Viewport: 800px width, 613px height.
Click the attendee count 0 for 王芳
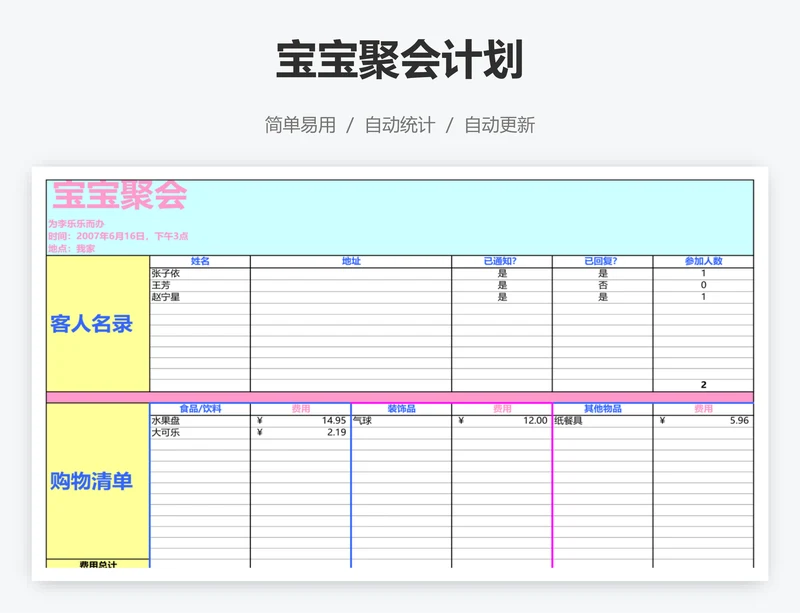click(x=703, y=285)
